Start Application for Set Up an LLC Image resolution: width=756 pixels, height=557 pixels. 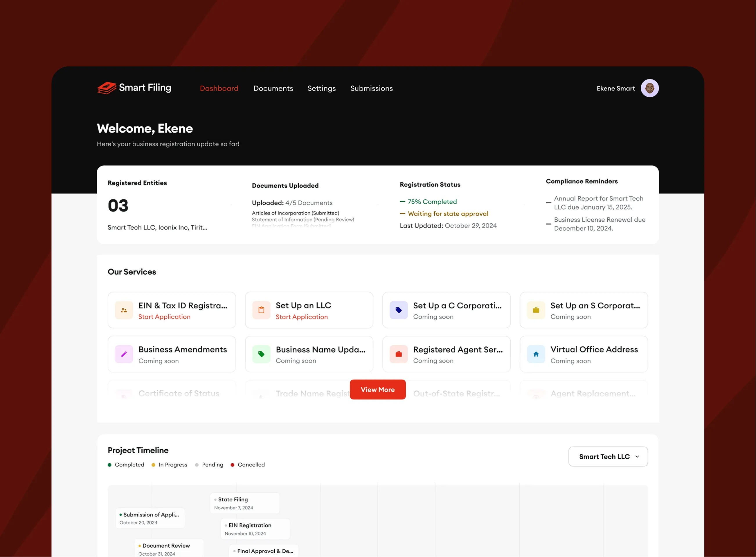click(302, 317)
